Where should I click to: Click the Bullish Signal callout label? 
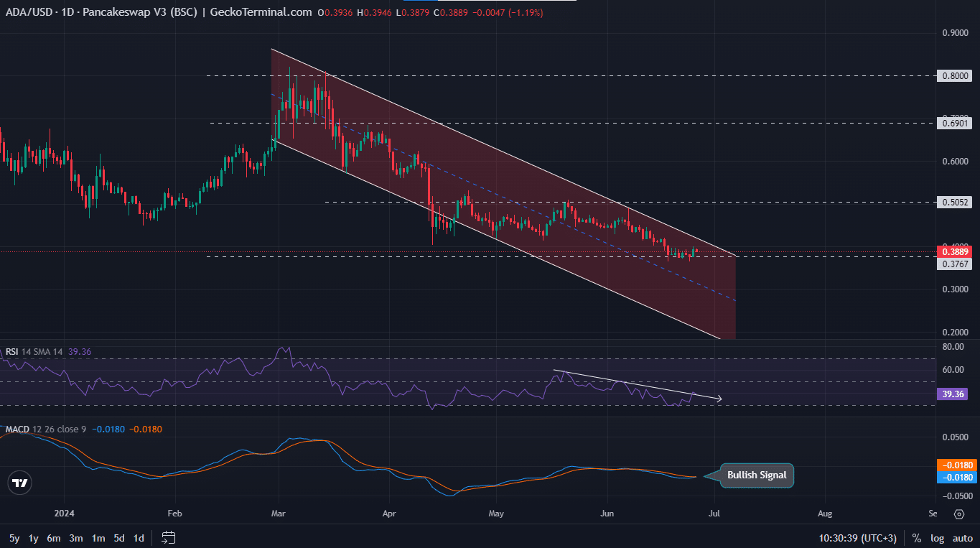[x=757, y=475]
